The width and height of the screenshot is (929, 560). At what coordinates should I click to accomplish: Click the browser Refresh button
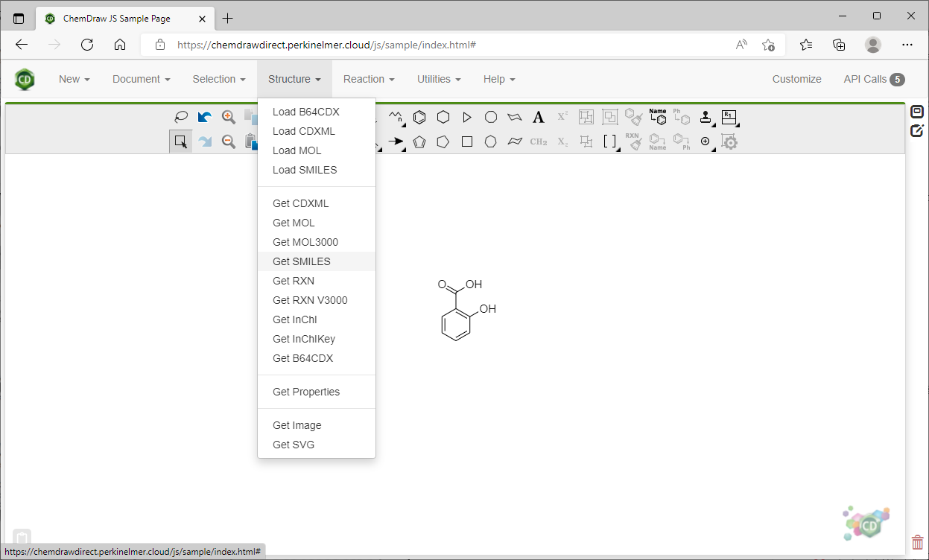87,45
